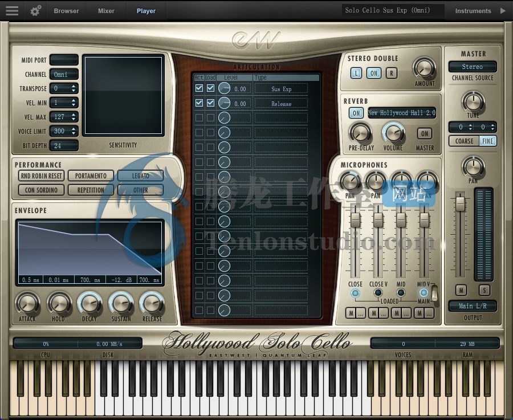
Task: Open the Bit Depth 24 selector
Action: pos(64,145)
